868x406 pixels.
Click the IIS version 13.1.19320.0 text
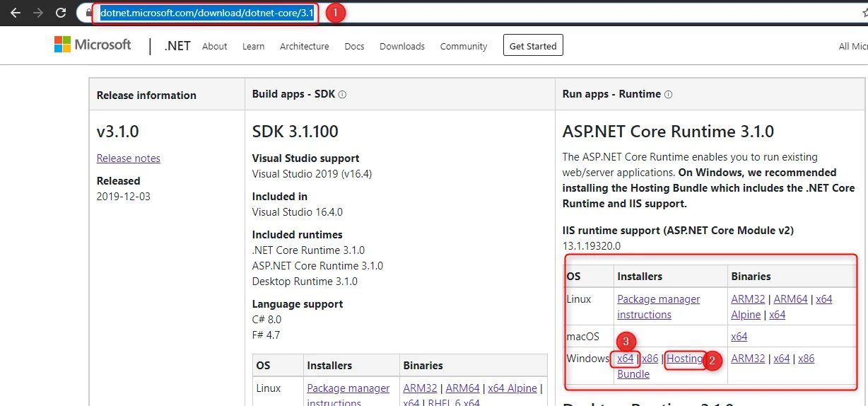[592, 246]
